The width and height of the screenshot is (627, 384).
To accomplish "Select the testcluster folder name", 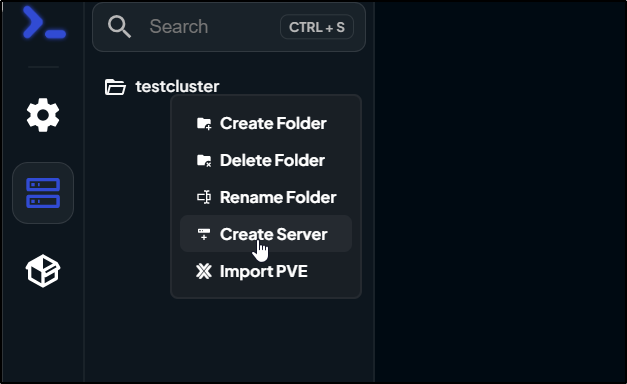I will pyautogui.click(x=177, y=86).
